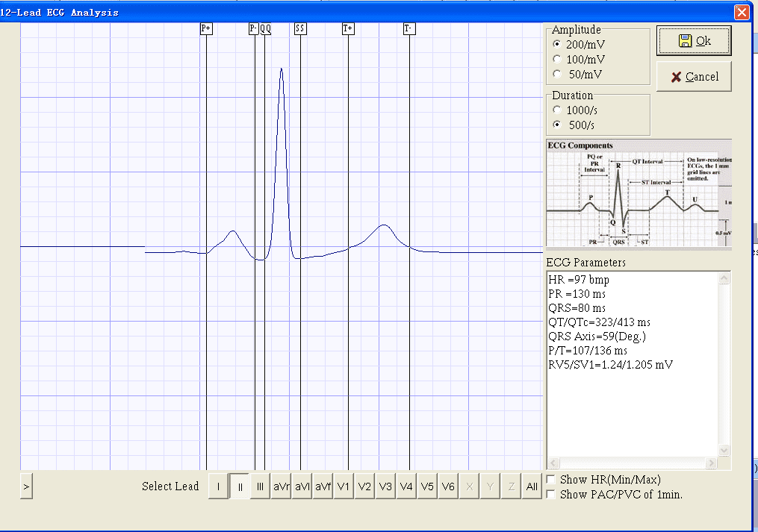The height and width of the screenshot is (532, 758).
Task: Click the ECG Components reference diagram
Action: click(639, 194)
